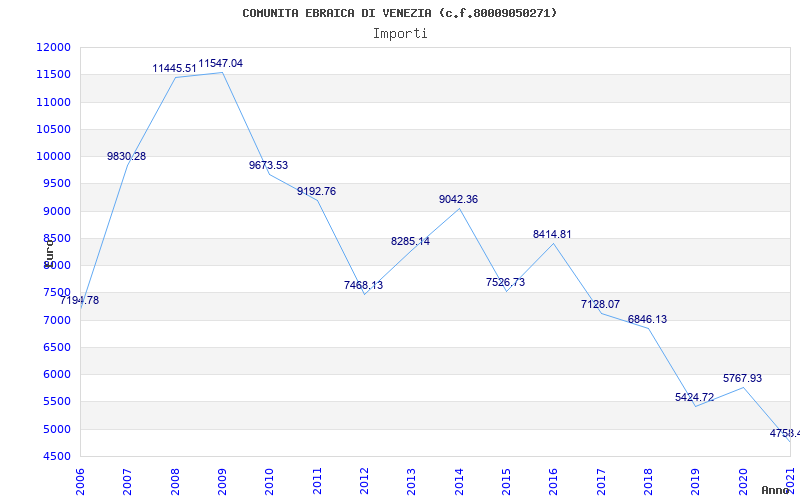Screen dimensions: 800x500
Task: Click the Euro y-axis title
Action: 49,254
